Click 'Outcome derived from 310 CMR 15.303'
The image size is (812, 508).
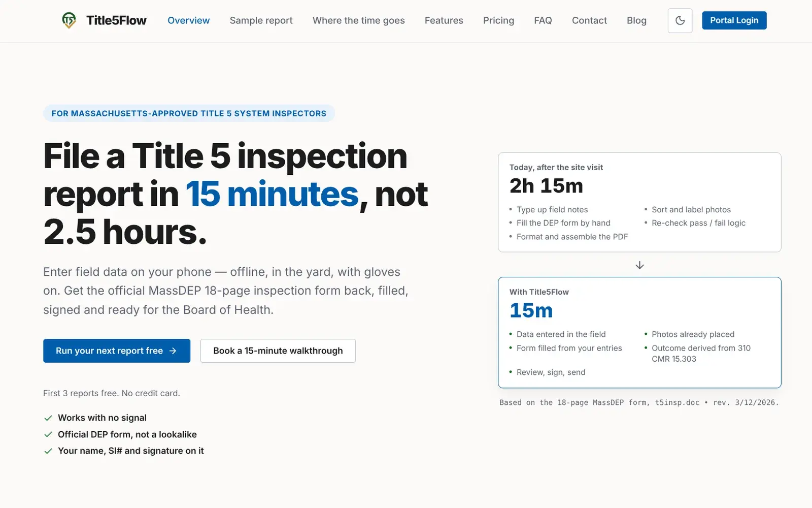[701, 353]
